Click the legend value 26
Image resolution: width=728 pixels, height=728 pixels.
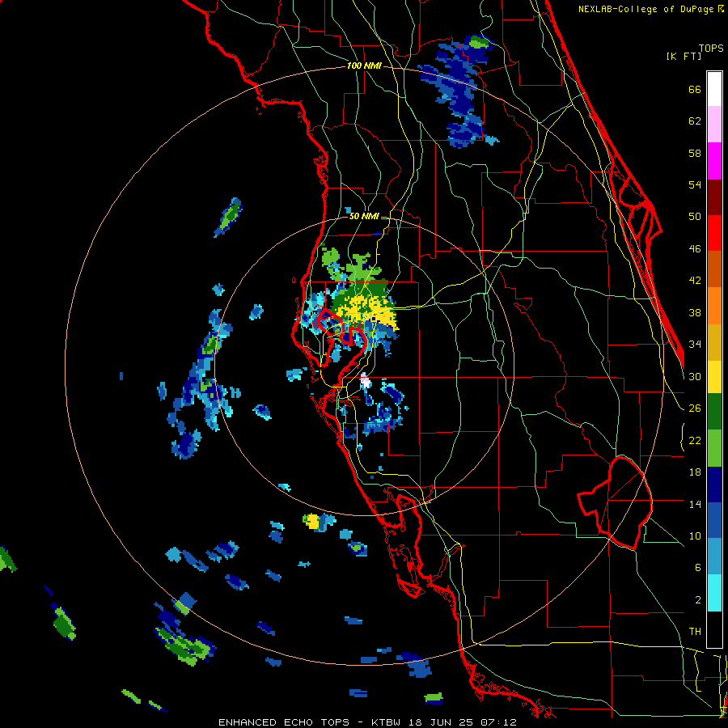point(695,408)
